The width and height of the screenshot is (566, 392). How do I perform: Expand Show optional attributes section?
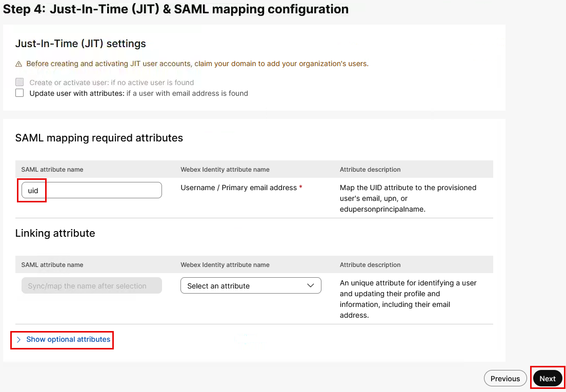pyautogui.click(x=68, y=340)
